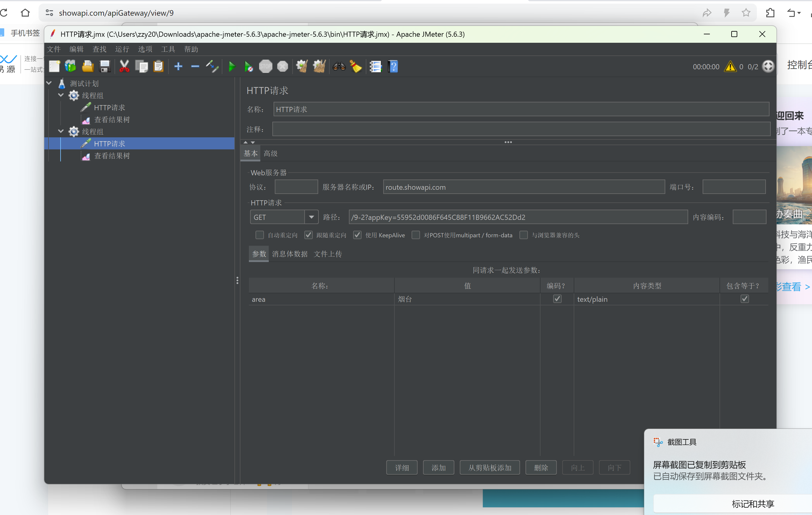Click the green Start run icon
This screenshot has width=812, height=515.
232,66
